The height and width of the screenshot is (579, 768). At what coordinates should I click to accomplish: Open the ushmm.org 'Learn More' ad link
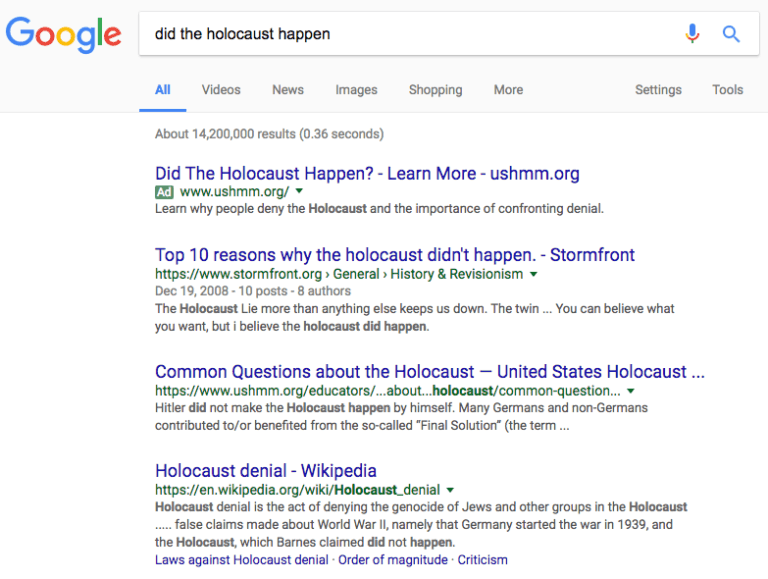click(367, 174)
